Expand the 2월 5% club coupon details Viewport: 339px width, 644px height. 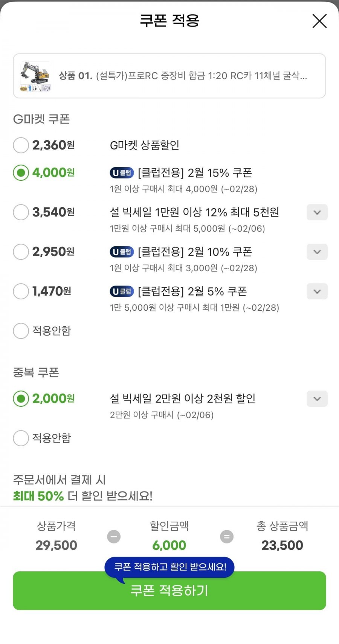(317, 291)
